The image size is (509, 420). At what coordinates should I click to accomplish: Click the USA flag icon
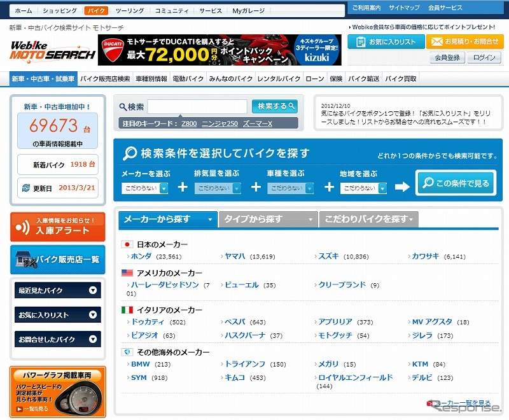pyautogui.click(x=127, y=272)
